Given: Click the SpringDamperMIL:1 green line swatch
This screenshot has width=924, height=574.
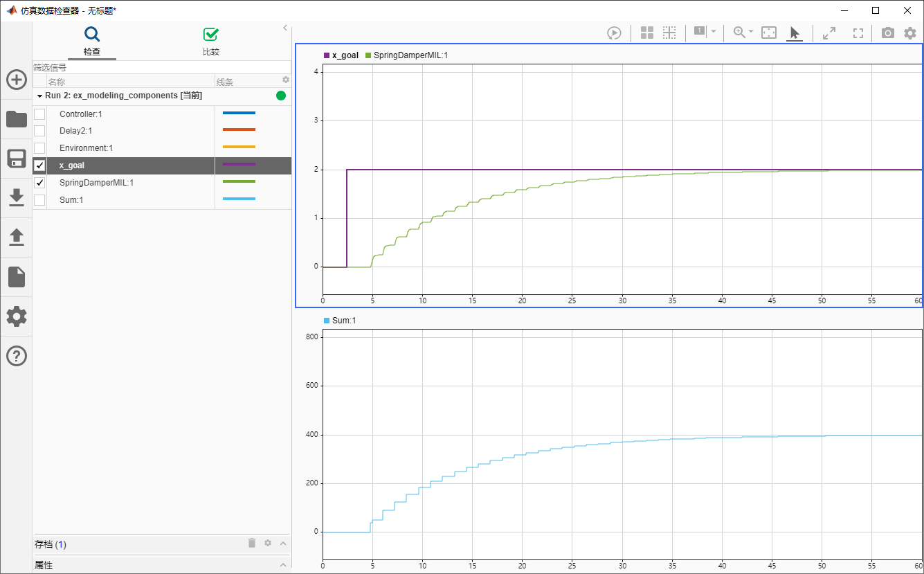Looking at the screenshot, I should point(239,181).
